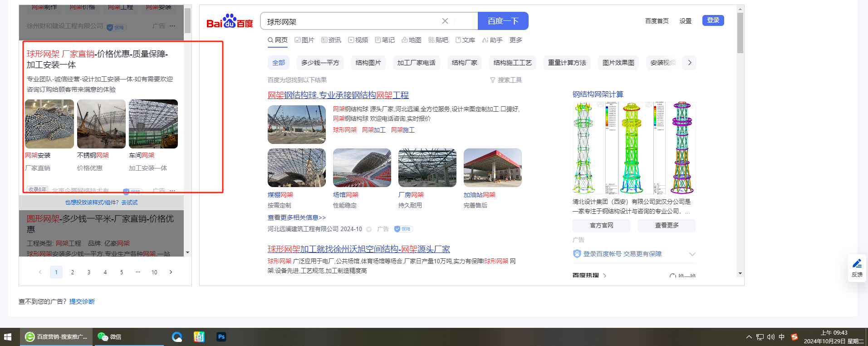Select the 结构图片 filter chip
This screenshot has width=868, height=346.
(x=368, y=63)
